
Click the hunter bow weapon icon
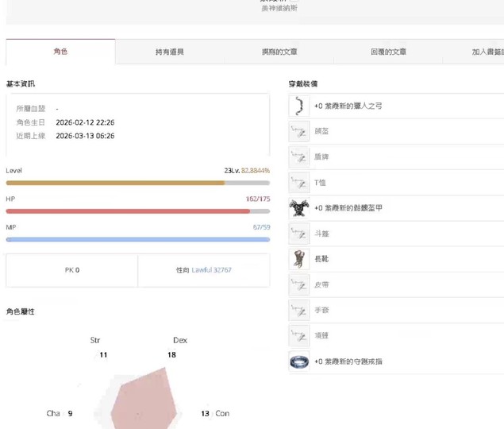(x=299, y=106)
